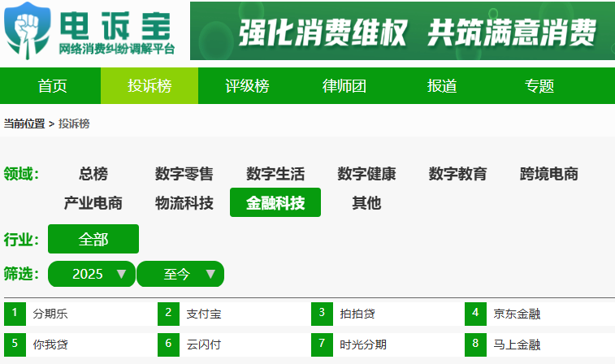Click the active 金融科技 filter
The image size is (615, 364).
pyautogui.click(x=275, y=202)
